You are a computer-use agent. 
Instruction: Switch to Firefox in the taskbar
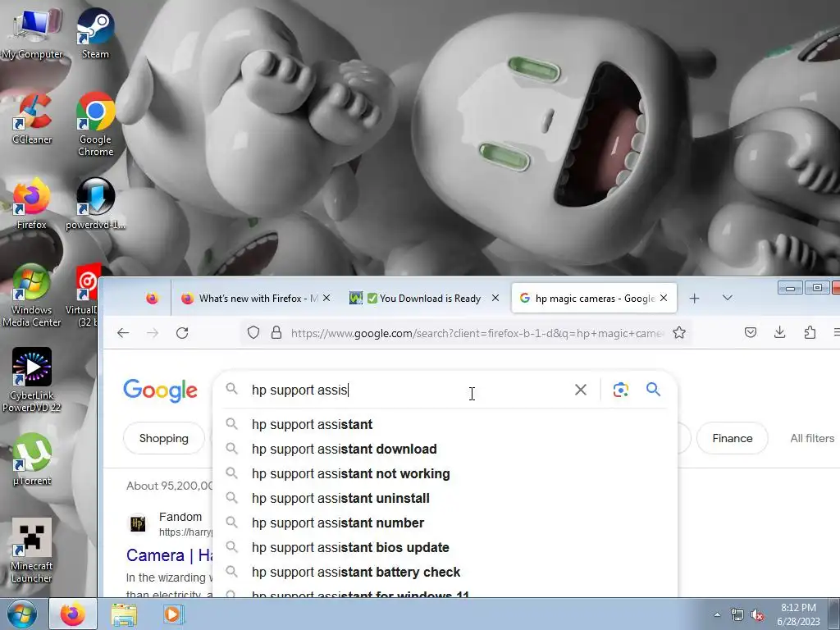coord(73,614)
